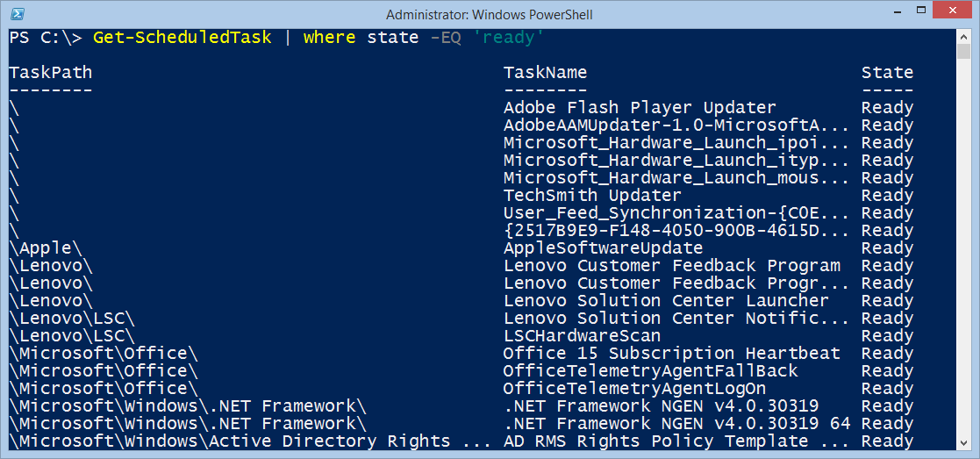The width and height of the screenshot is (980, 459).
Task: Click the AppleSoftwareUpdate task name
Action: pyautogui.click(x=603, y=248)
